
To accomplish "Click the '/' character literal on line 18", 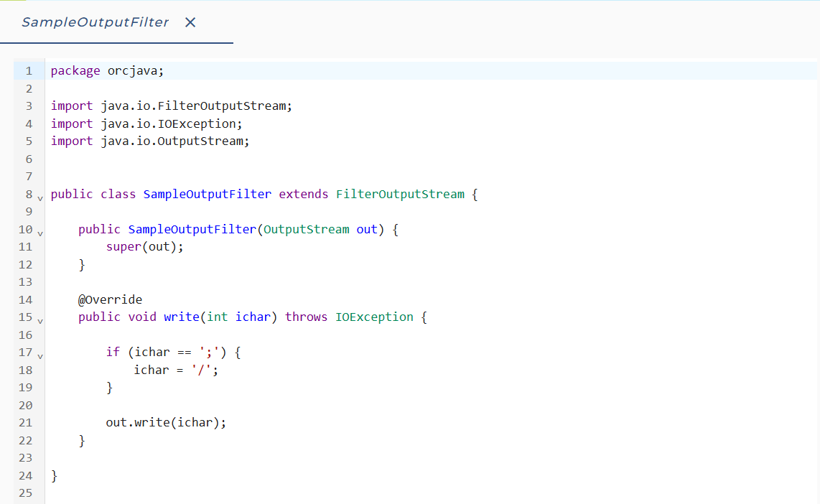I will [201, 370].
